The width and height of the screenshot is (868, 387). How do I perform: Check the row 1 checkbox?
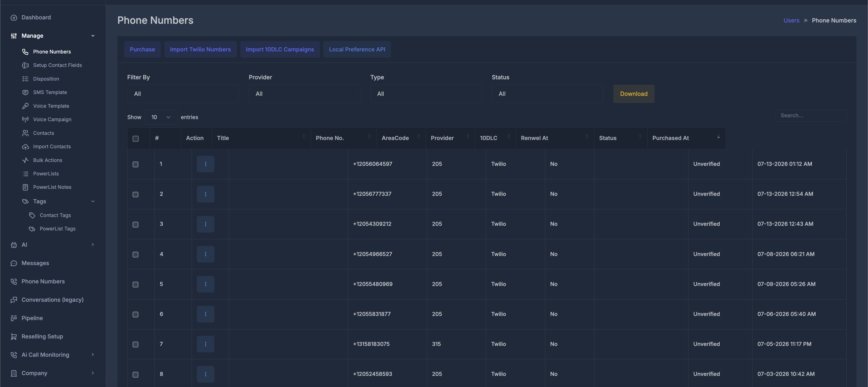click(135, 165)
